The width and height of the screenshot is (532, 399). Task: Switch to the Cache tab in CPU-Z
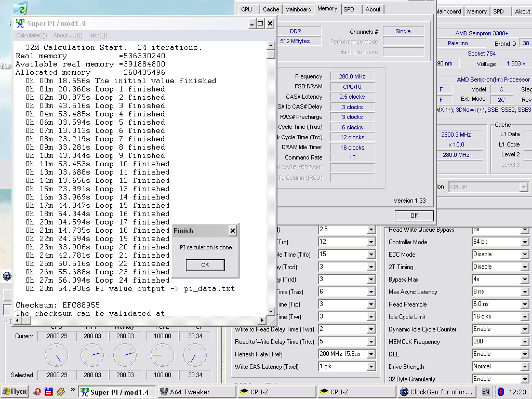coord(271,9)
